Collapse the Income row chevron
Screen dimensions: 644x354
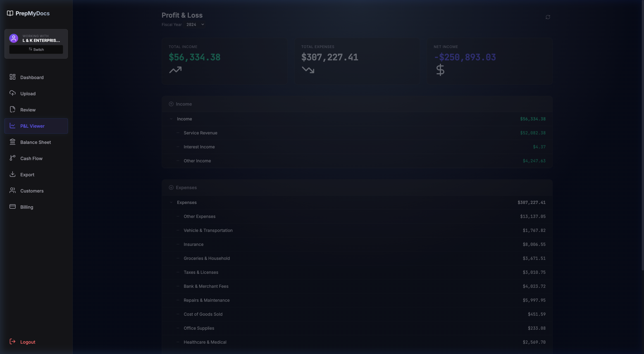171,119
